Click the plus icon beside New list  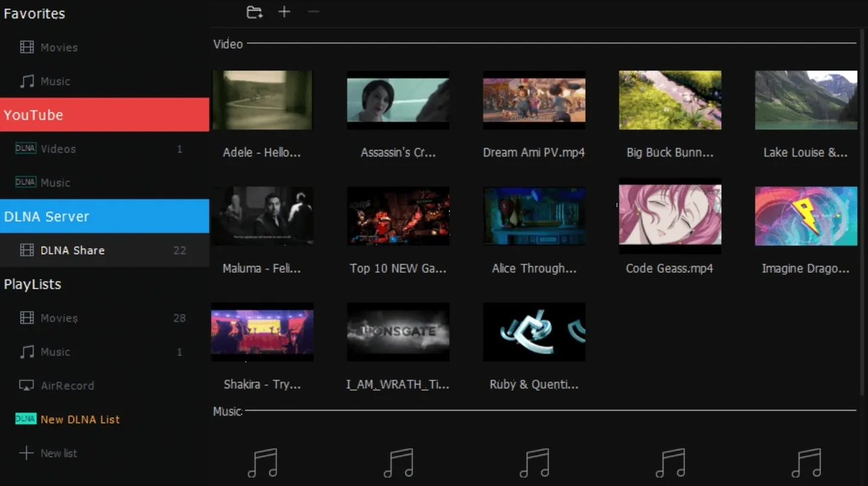pos(26,453)
